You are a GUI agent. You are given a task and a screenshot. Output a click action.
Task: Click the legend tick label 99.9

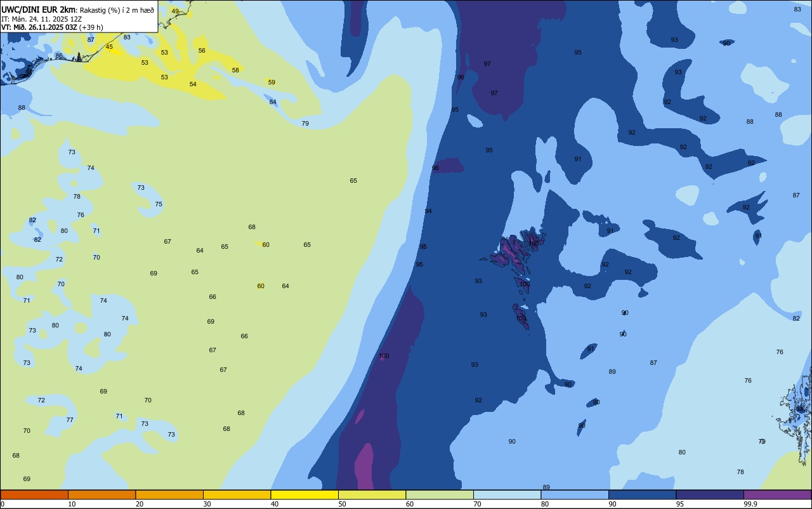(x=751, y=504)
